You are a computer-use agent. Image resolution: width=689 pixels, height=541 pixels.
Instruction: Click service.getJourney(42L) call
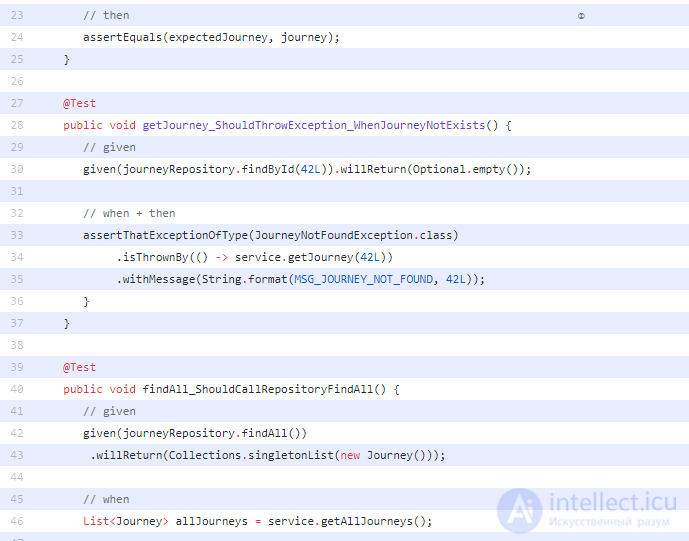click(x=311, y=257)
